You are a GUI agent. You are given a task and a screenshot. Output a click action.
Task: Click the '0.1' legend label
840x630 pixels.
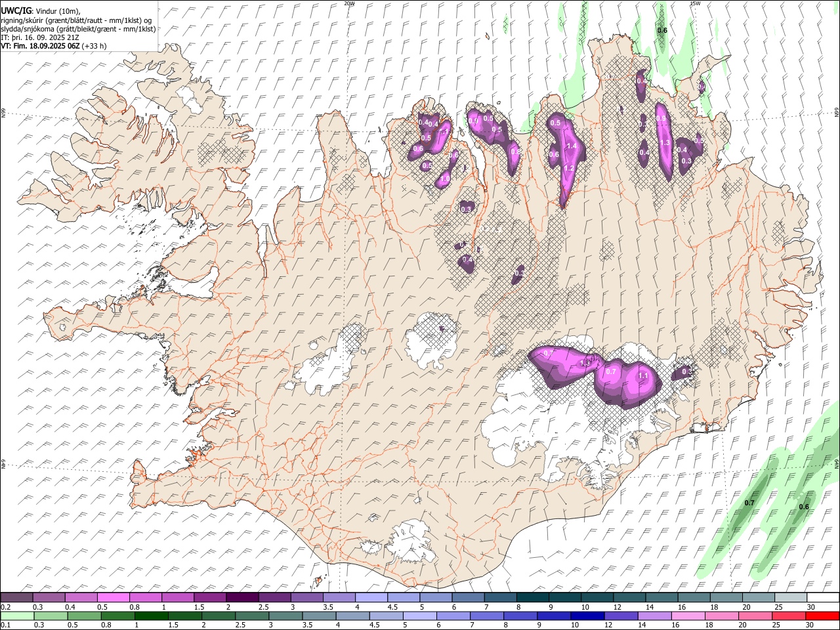pyautogui.click(x=6, y=625)
